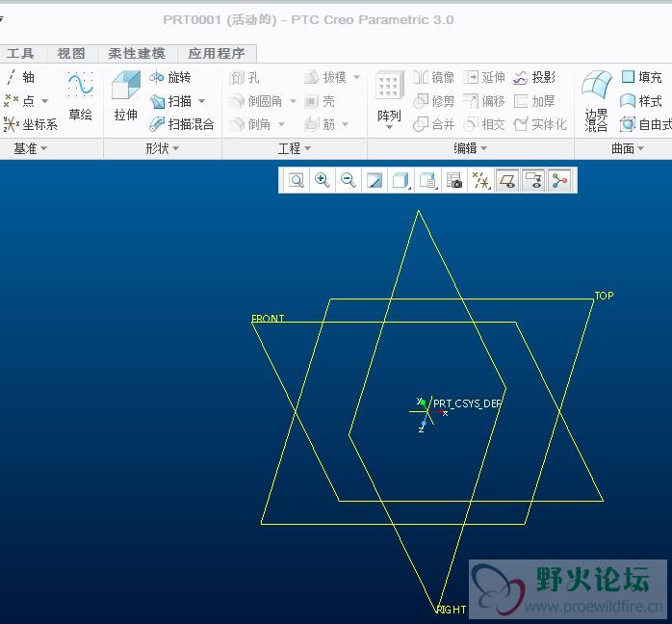Select the 旋转 (Revolve) tool

pos(169,77)
